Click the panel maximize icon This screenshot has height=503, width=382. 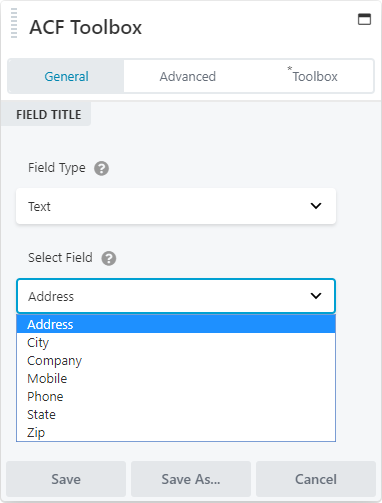coord(364,19)
